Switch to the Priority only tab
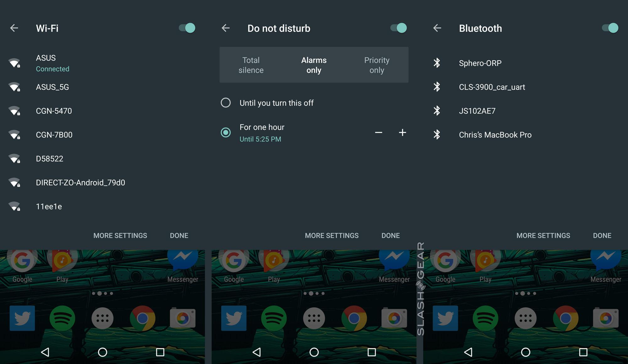Viewport: 628px width, 364px height. (377, 65)
